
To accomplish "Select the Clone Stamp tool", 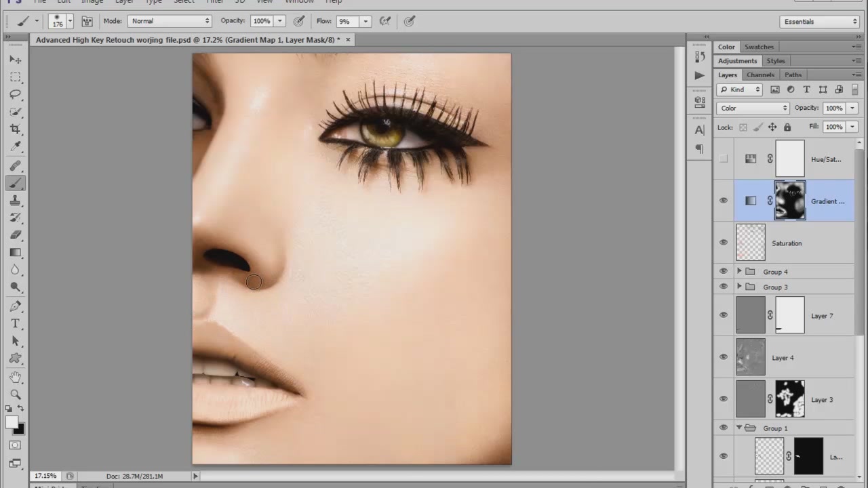I will click(x=15, y=201).
